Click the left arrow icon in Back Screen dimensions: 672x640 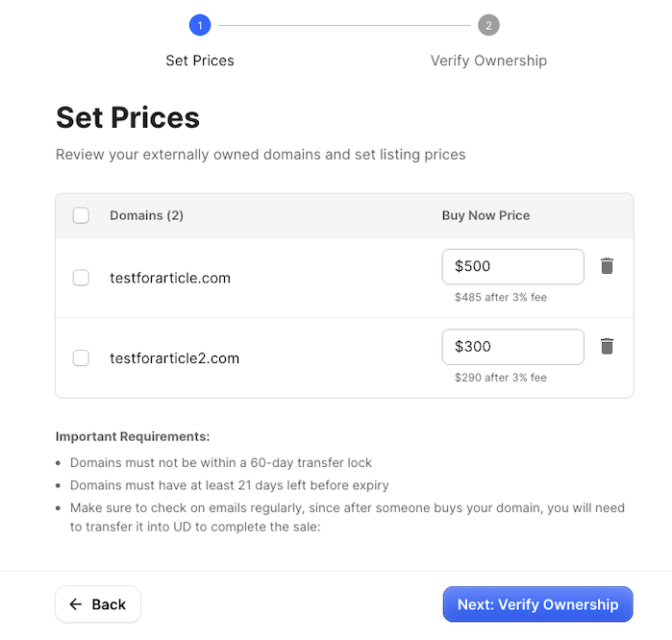(x=75, y=604)
